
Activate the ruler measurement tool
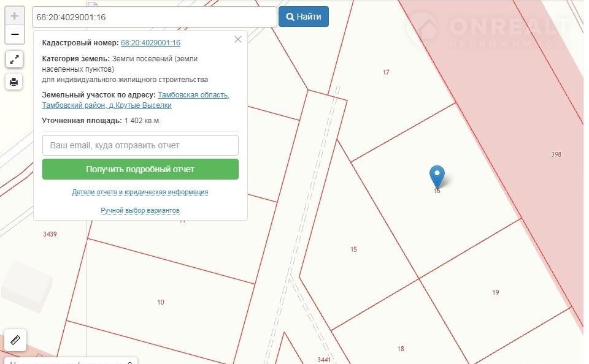tap(15, 339)
